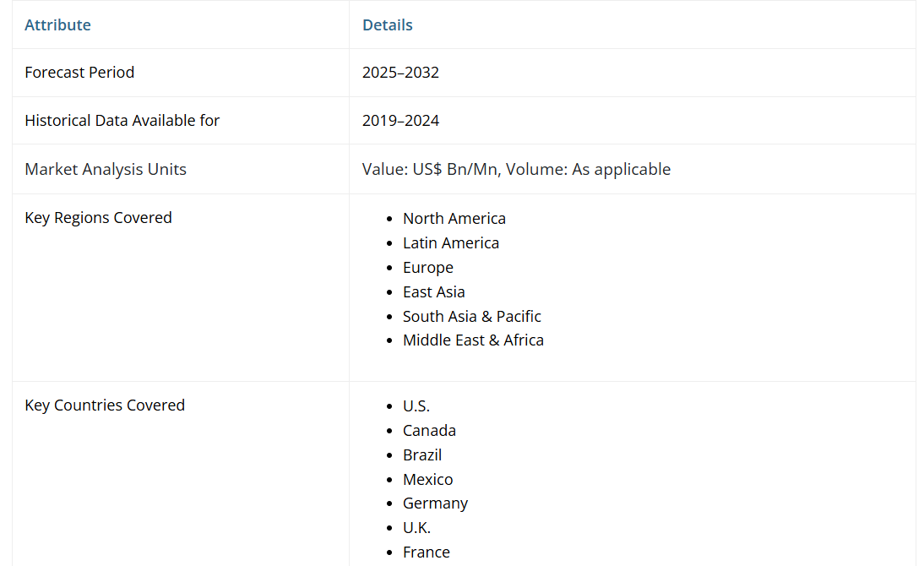
Task: Click the 2019–2024 historical data value
Action: coord(400,121)
